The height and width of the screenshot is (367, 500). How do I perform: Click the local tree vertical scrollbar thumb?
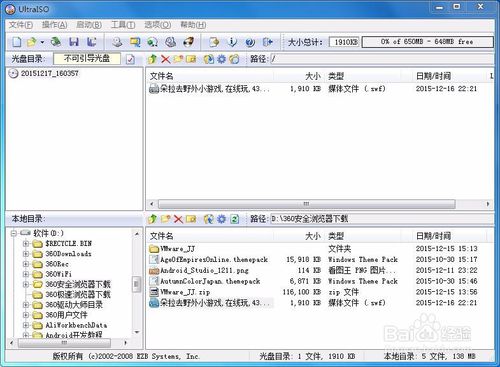(136, 284)
